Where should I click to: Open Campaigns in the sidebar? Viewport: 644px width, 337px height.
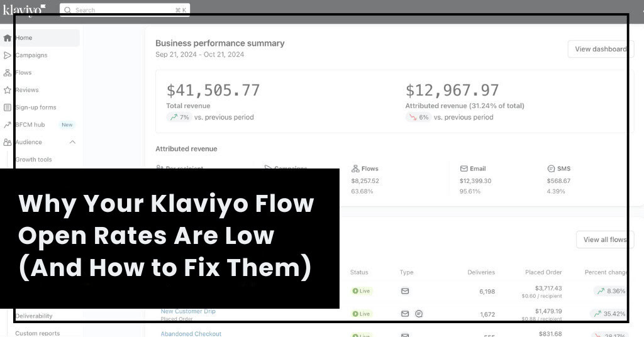(x=31, y=55)
